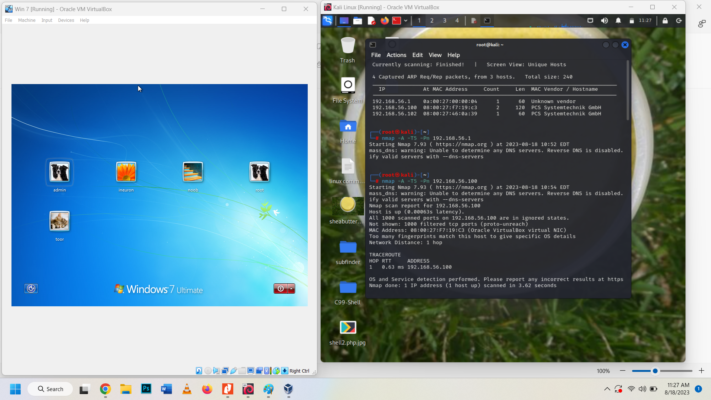Image resolution: width=711 pixels, height=400 pixels.
Task: Click terminal window button in Kali panel
Action: (487, 20)
